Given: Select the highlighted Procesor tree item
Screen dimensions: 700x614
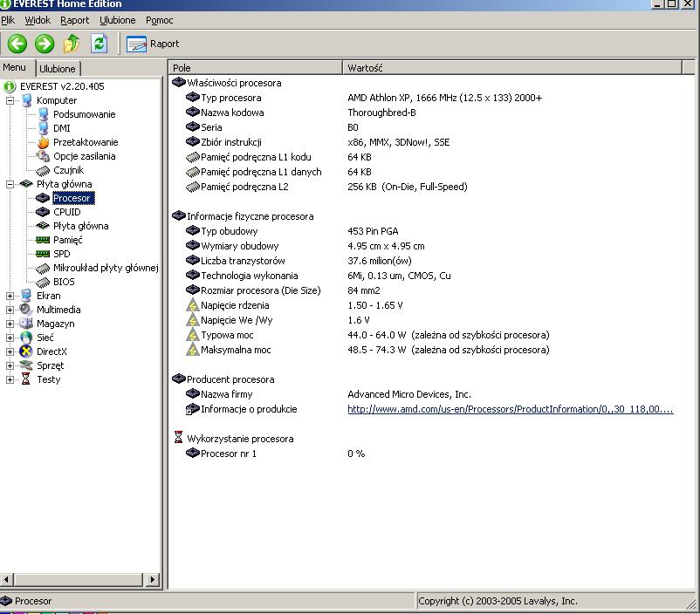Looking at the screenshot, I should point(72,198).
